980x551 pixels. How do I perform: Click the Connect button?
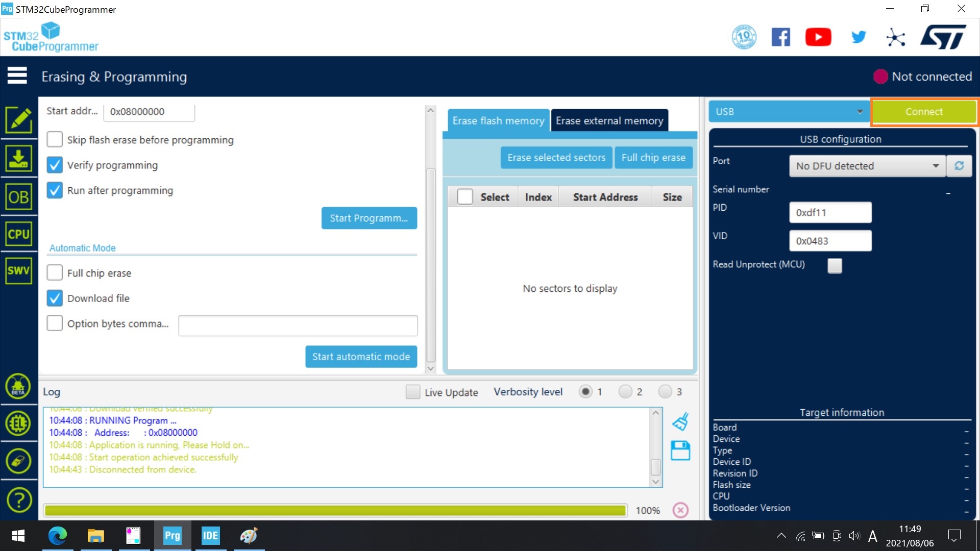point(924,111)
